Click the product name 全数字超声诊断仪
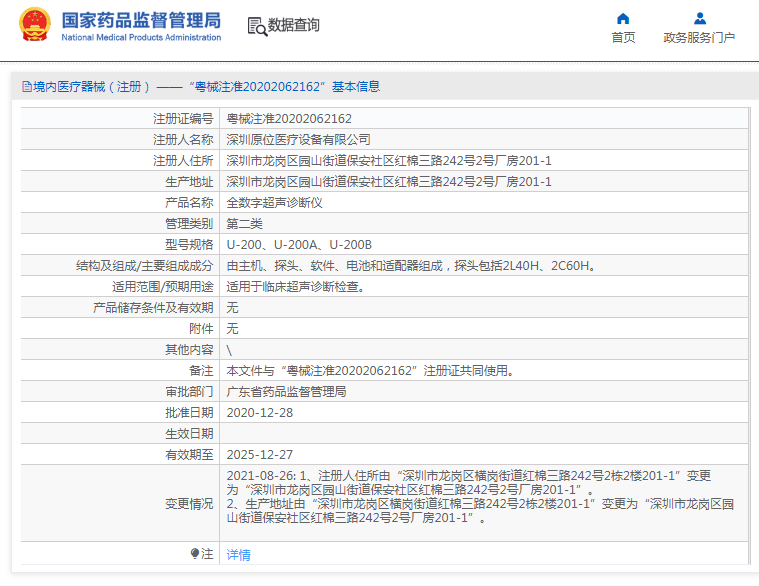This screenshot has height=586, width=759. [x=274, y=202]
